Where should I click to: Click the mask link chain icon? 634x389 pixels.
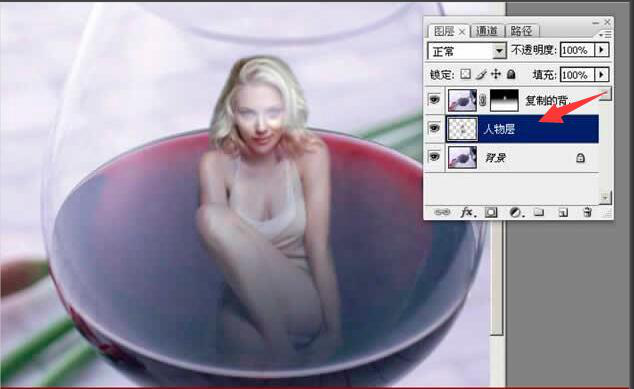pyautogui.click(x=483, y=100)
